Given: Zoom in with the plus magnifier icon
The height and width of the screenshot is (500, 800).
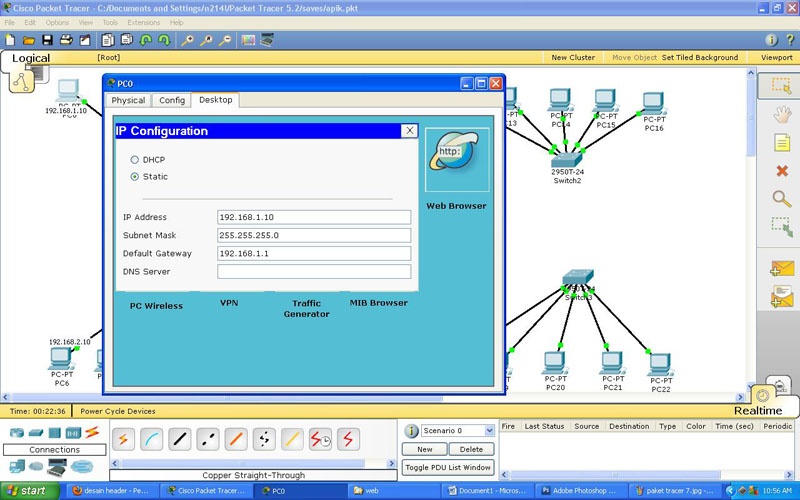Looking at the screenshot, I should tap(187, 40).
